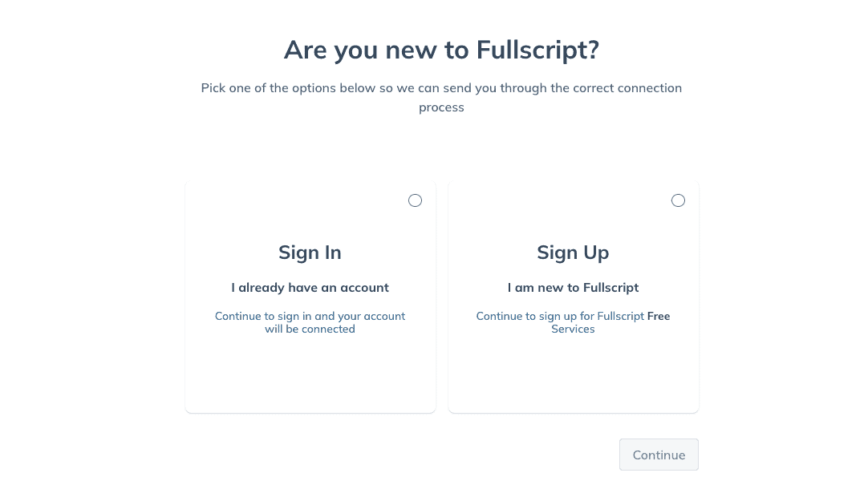
Task: Click the word "Fullscript?" in the page title
Action: 537,51
